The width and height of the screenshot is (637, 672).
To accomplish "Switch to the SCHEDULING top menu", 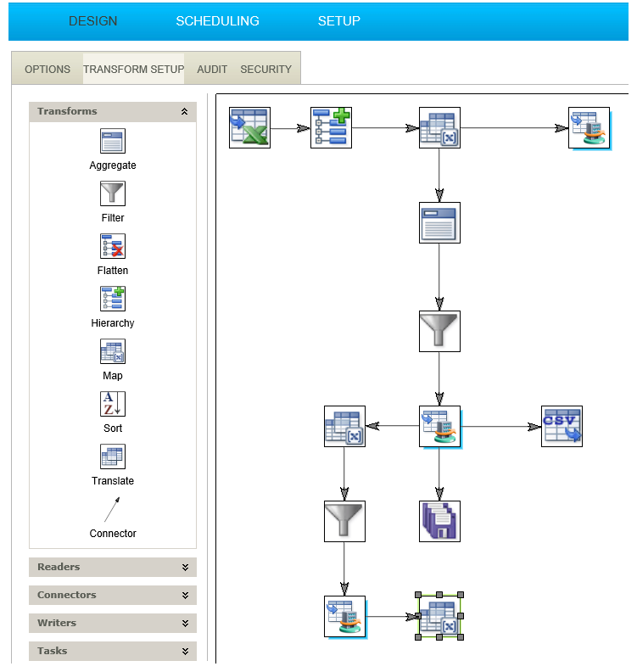I will (x=218, y=21).
